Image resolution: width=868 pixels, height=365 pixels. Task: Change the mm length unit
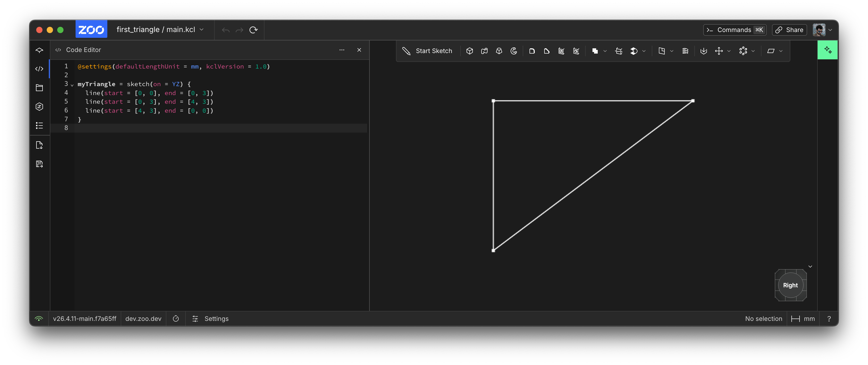pos(803,319)
